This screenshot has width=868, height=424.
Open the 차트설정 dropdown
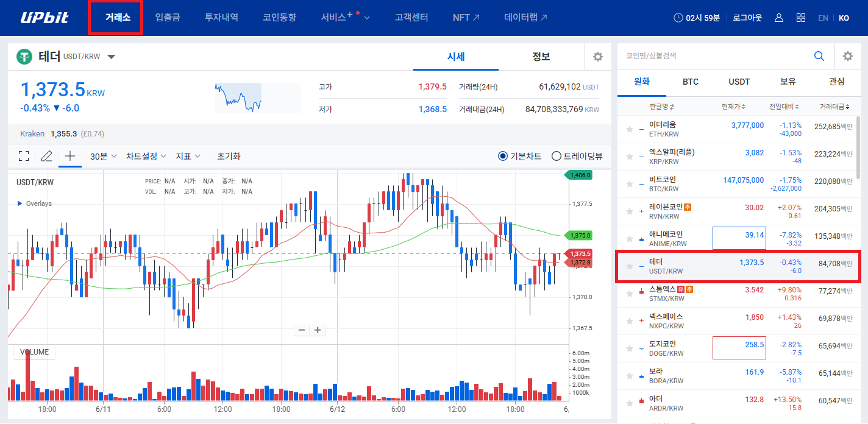(146, 156)
